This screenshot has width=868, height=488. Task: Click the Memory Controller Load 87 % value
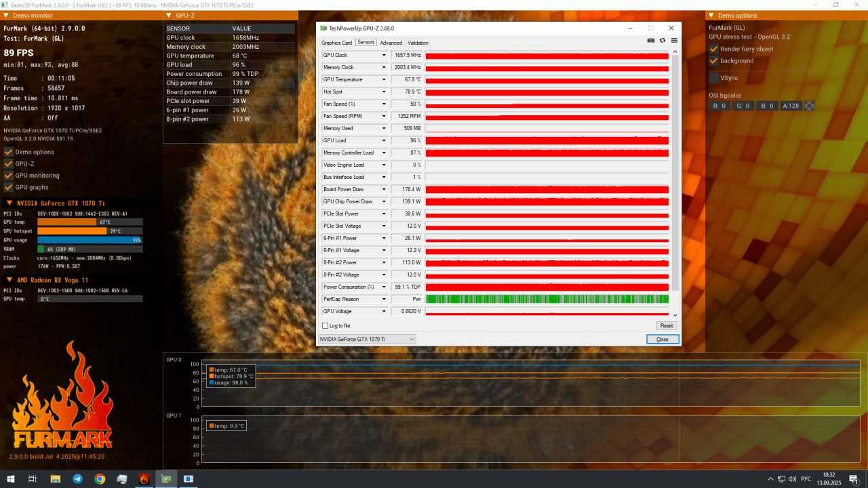[x=407, y=152]
